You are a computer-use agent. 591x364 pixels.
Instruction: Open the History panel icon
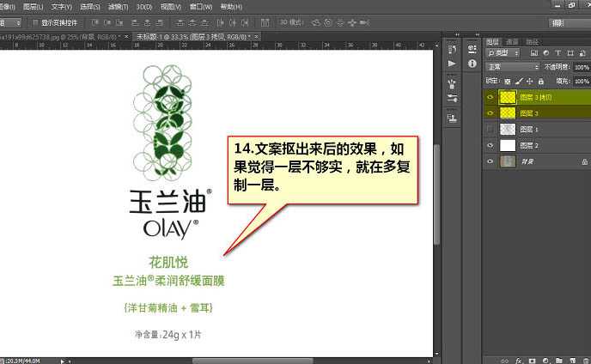(x=452, y=49)
